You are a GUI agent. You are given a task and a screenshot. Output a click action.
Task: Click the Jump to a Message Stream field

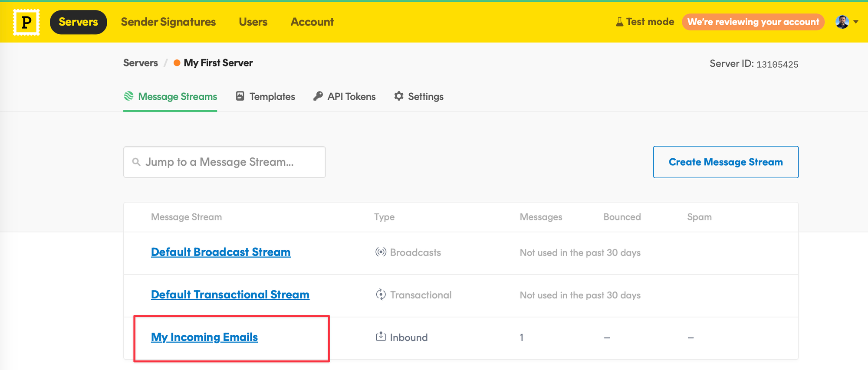coord(230,162)
